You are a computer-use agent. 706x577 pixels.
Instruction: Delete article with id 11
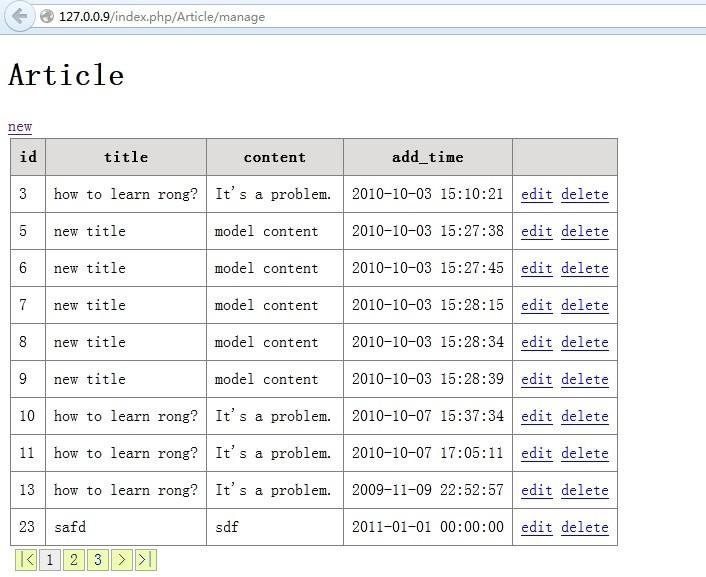(x=585, y=453)
